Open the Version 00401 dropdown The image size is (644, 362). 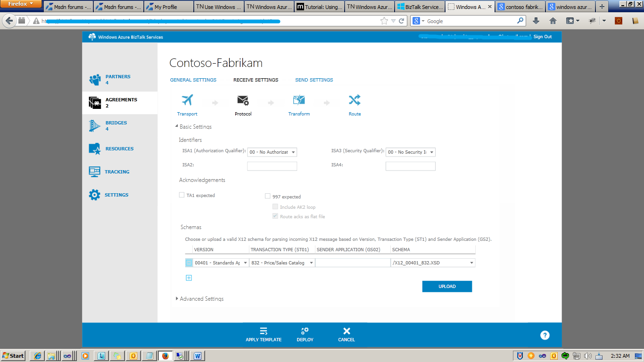221,263
